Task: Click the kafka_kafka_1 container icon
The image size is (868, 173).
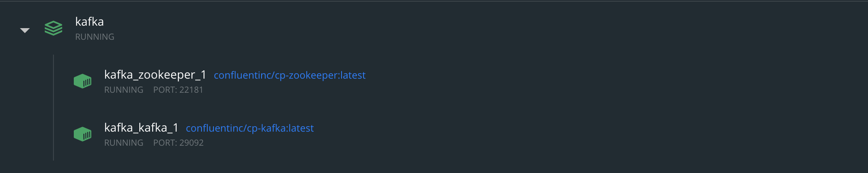Action: pyautogui.click(x=82, y=134)
